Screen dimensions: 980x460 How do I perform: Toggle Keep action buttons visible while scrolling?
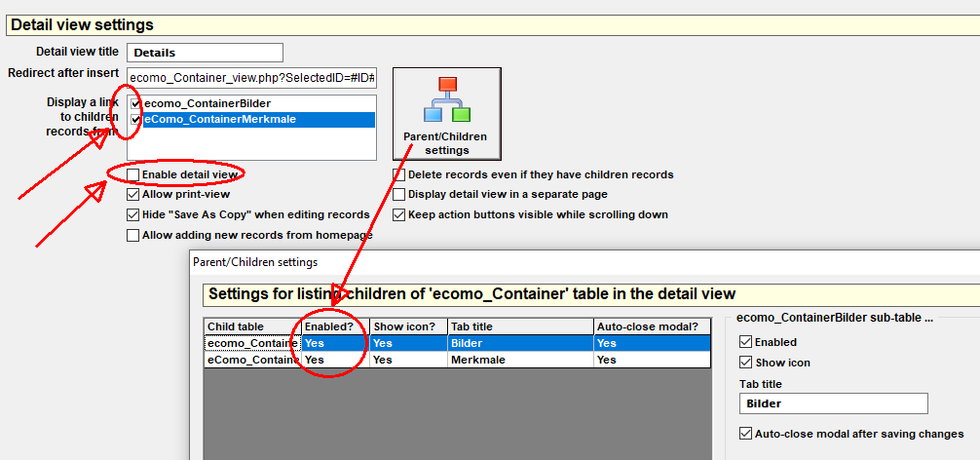pyautogui.click(x=398, y=215)
